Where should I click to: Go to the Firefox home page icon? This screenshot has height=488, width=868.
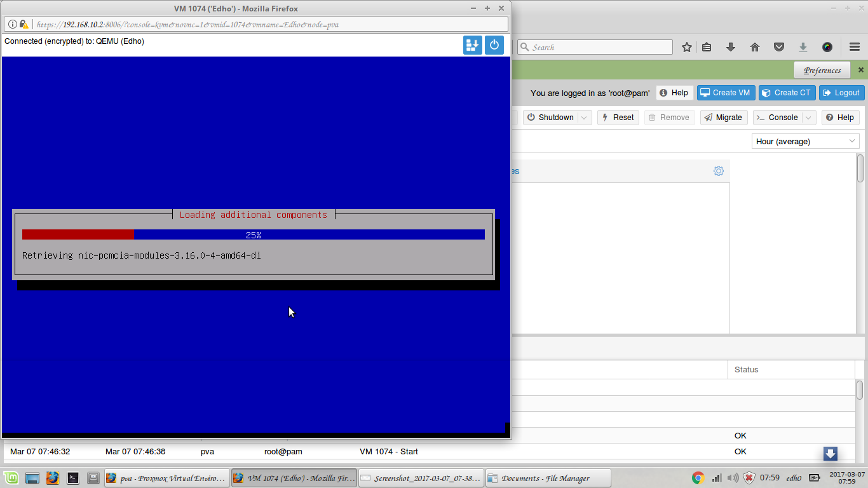755,47
